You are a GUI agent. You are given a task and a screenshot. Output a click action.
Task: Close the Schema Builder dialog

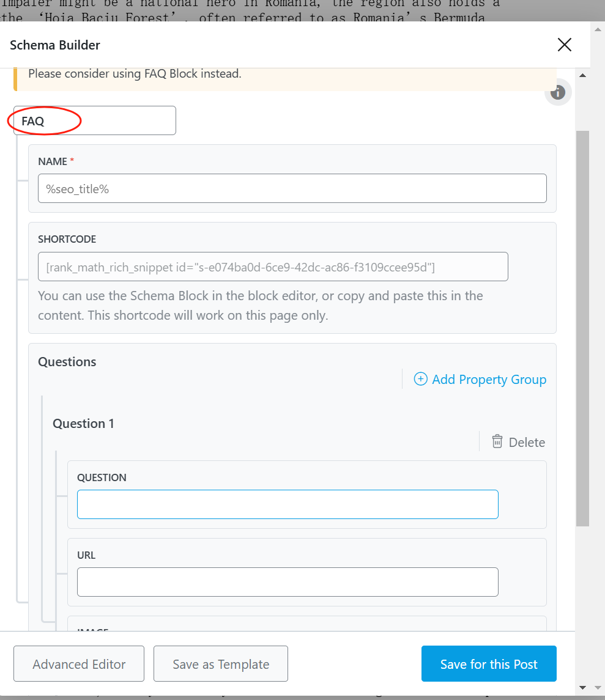564,44
